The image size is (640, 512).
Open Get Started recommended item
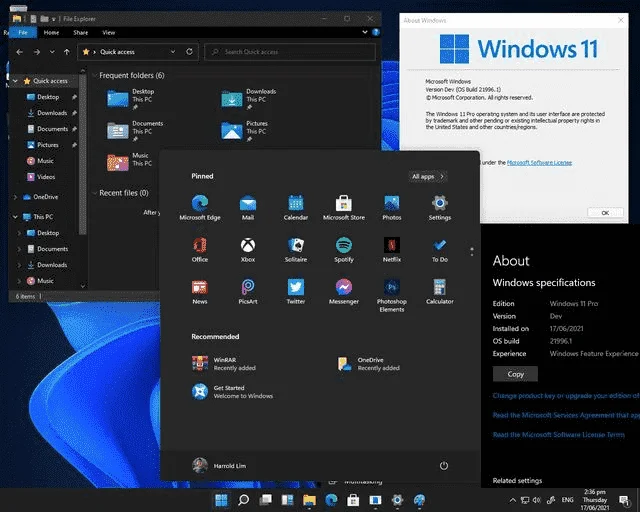232,392
